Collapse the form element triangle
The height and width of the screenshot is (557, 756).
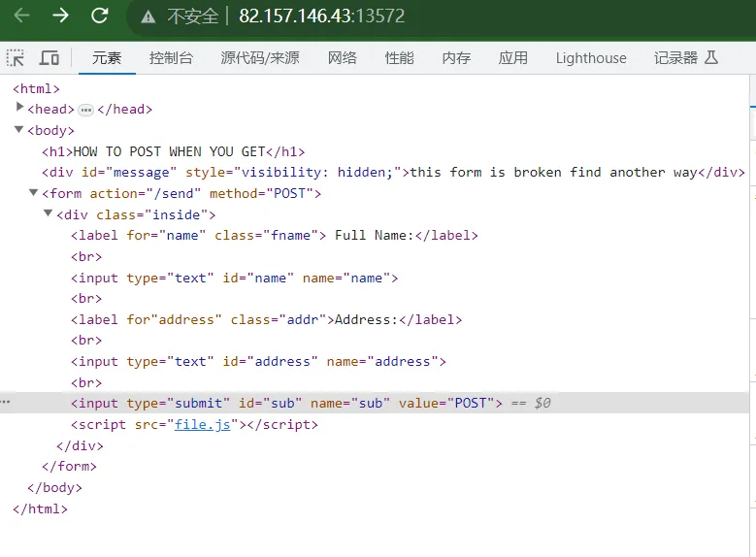(x=33, y=192)
